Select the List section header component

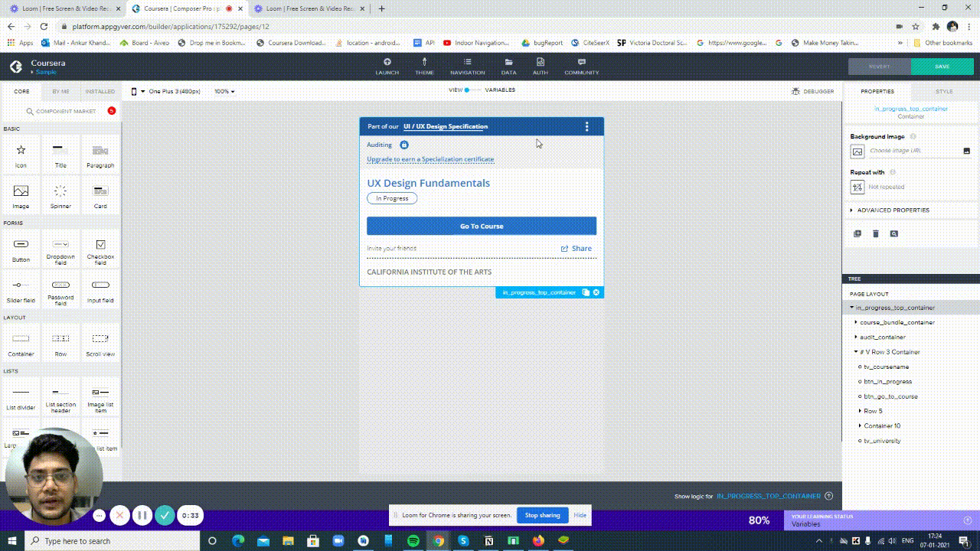[x=60, y=397]
